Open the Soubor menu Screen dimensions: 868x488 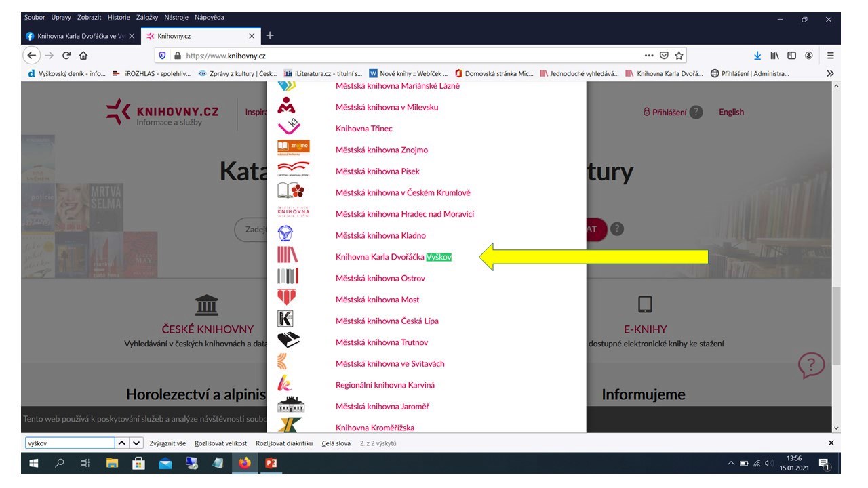click(35, 18)
